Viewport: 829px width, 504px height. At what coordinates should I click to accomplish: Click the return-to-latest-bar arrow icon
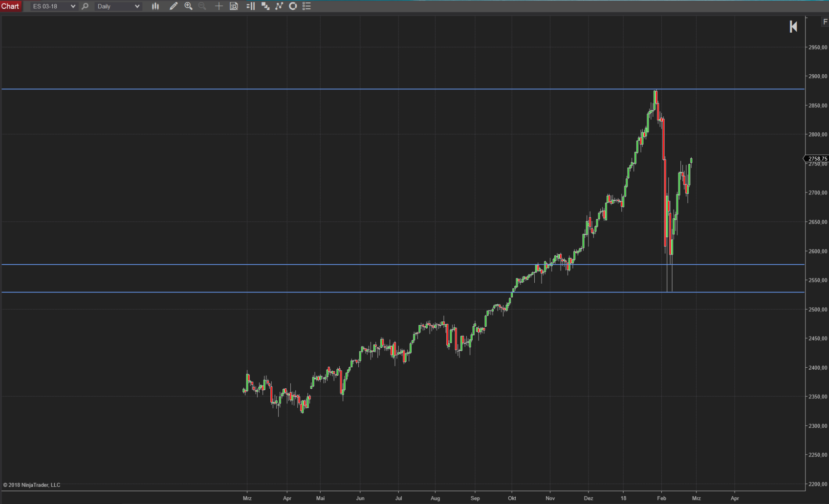tap(793, 27)
